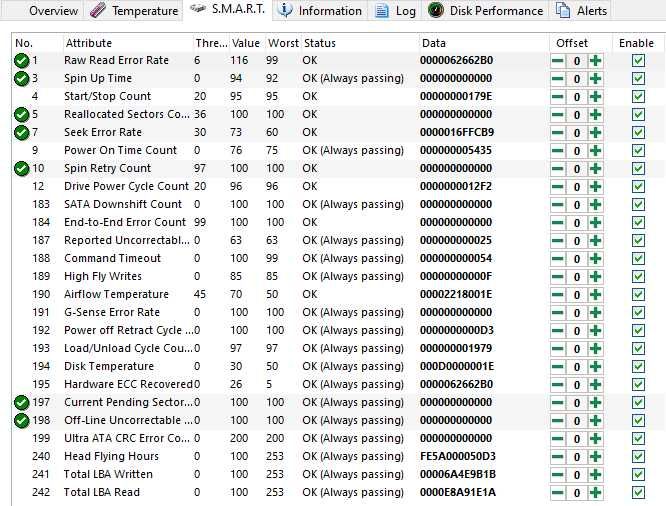Screen dimensions: 666x506
Task: Toggle Enable checkbox for Seek Error Rate
Action: [x=638, y=133]
